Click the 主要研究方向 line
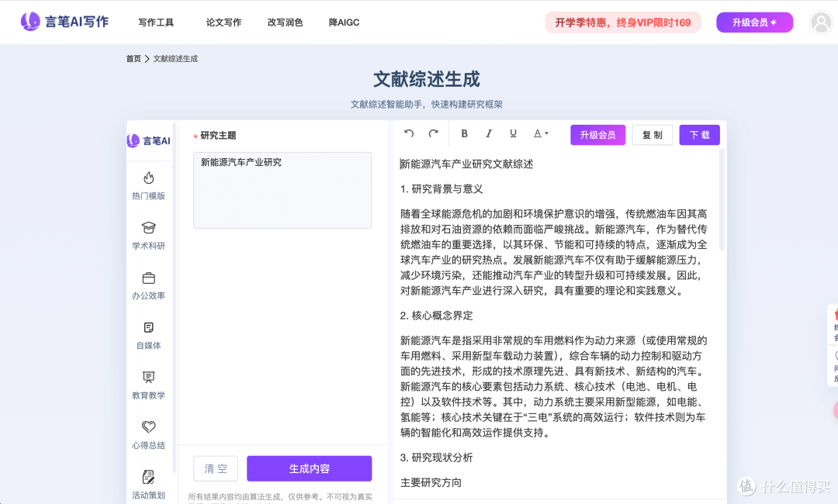The width and height of the screenshot is (838, 504). pos(431,482)
